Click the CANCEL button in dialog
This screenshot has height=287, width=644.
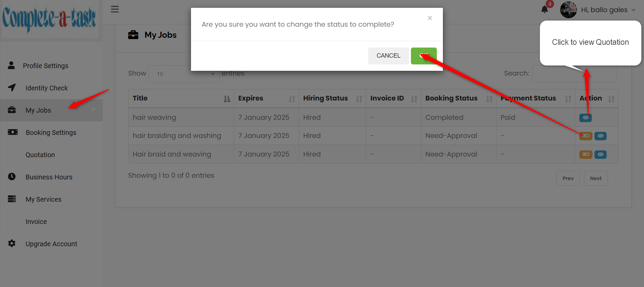point(388,56)
